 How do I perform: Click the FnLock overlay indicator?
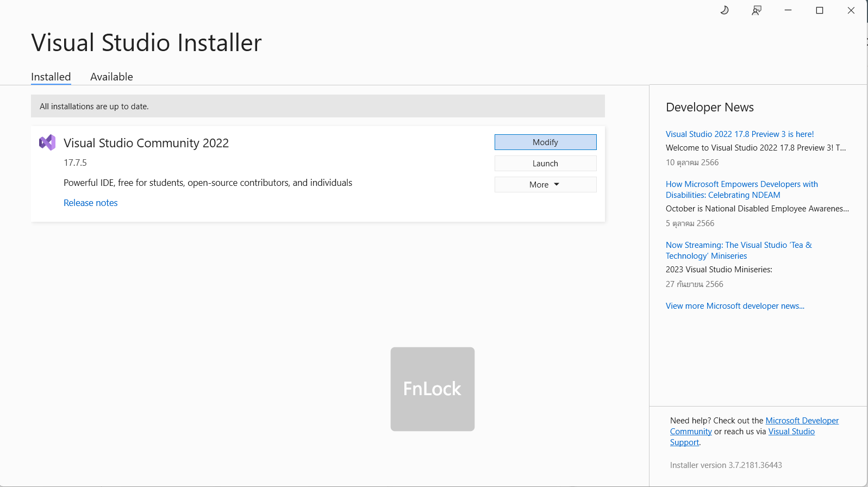click(x=433, y=389)
